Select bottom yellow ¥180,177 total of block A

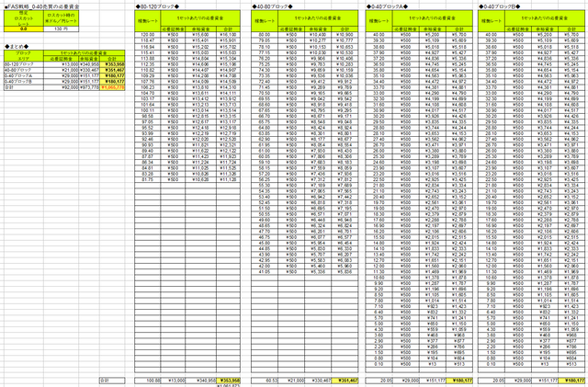tap(459, 381)
